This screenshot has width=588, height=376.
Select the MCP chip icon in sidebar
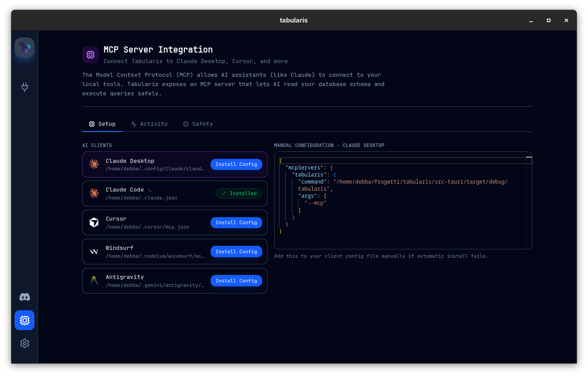pyautogui.click(x=24, y=320)
